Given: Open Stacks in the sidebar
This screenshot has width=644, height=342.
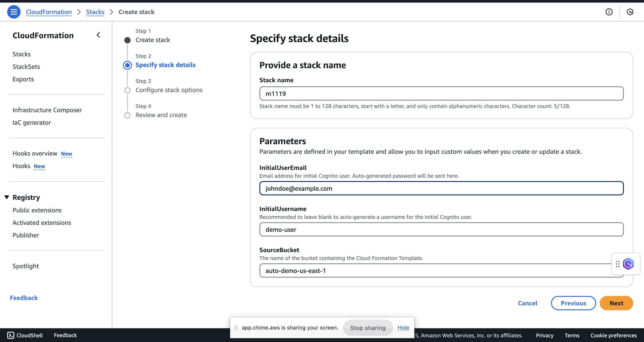Looking at the screenshot, I should (x=21, y=54).
